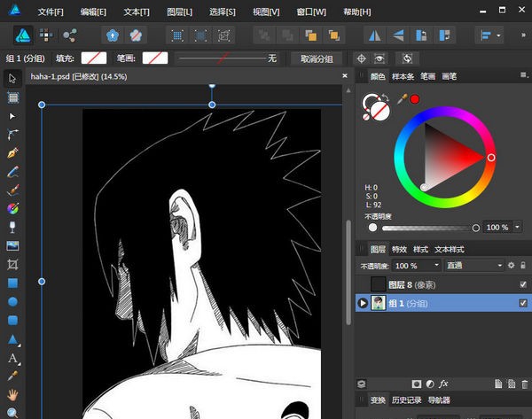Select the Vector Brush tool

coord(12,190)
